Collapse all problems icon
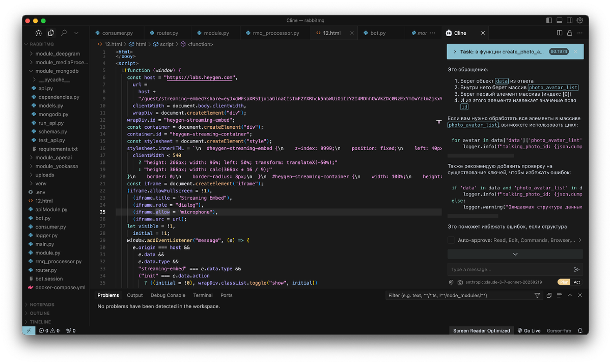 pos(549,295)
